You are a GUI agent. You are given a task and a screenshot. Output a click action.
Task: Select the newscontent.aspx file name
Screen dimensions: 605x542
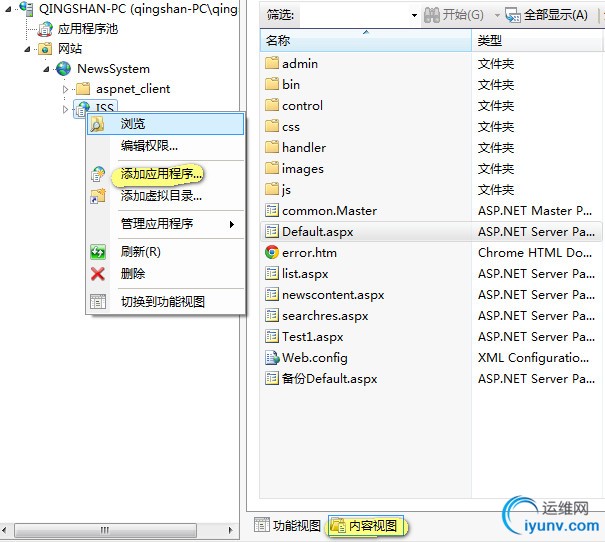(333, 295)
